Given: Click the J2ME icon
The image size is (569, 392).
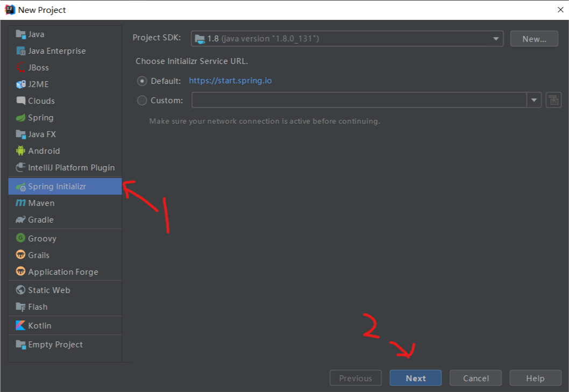Looking at the screenshot, I should [x=20, y=84].
